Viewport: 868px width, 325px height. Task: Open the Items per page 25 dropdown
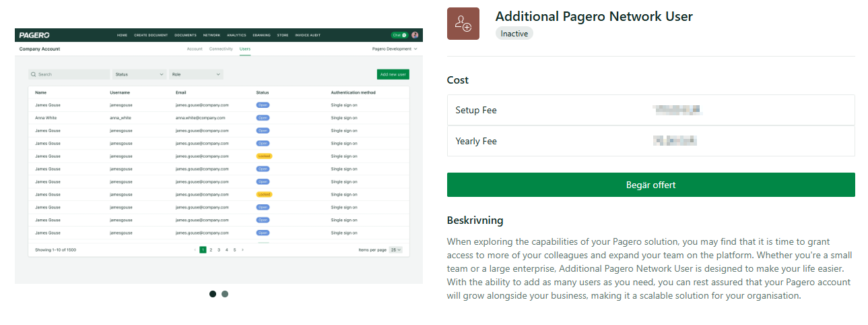click(x=396, y=249)
